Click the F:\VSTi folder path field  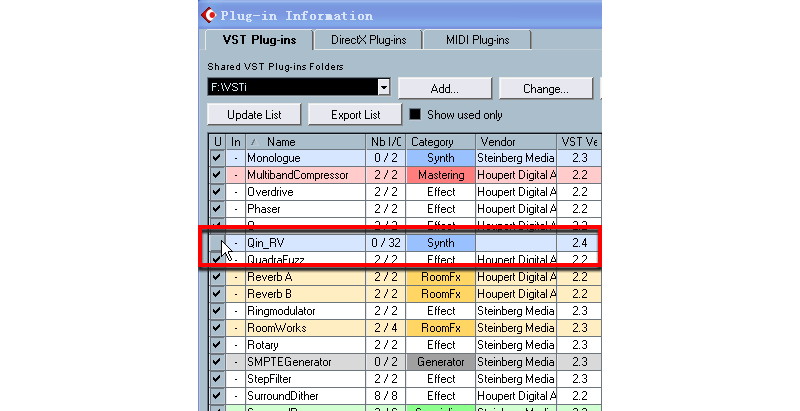(293, 87)
